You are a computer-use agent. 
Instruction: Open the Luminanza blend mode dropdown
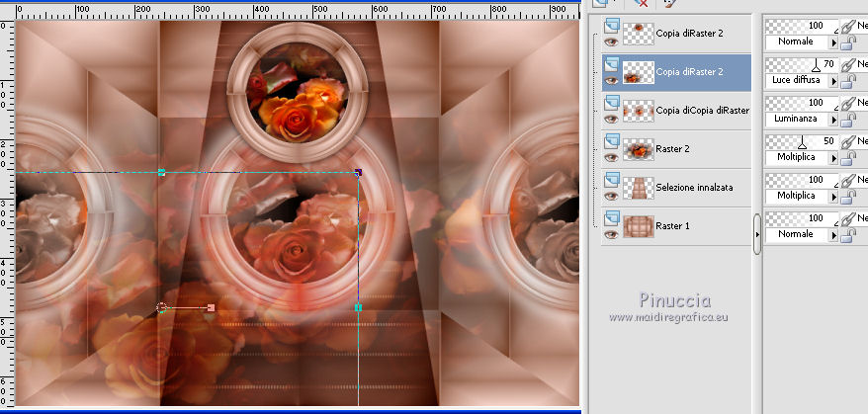[833, 119]
